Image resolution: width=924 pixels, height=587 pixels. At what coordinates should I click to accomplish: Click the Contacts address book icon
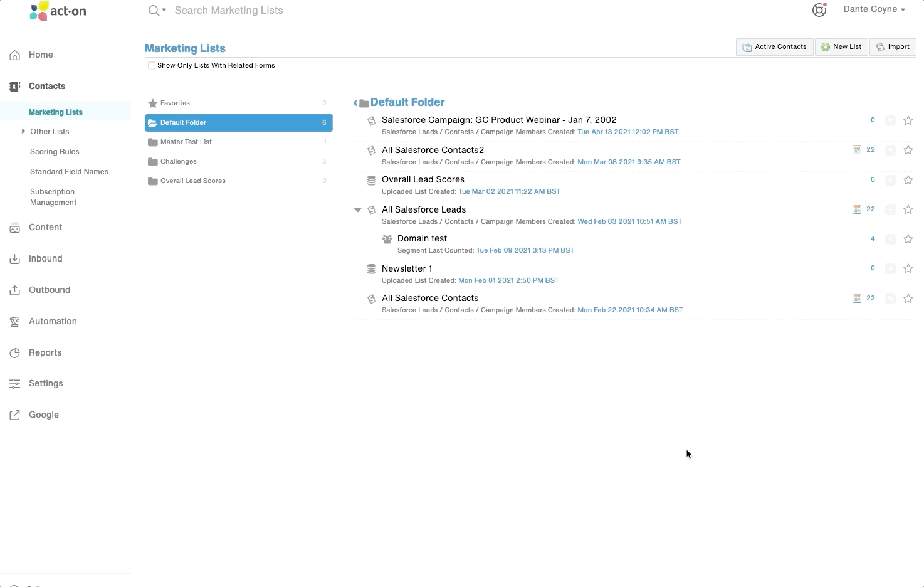pyautogui.click(x=15, y=87)
